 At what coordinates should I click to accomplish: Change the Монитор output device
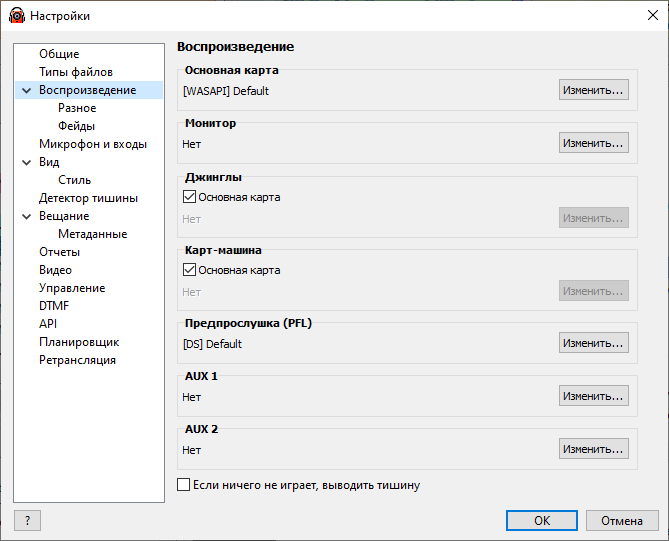tap(593, 143)
